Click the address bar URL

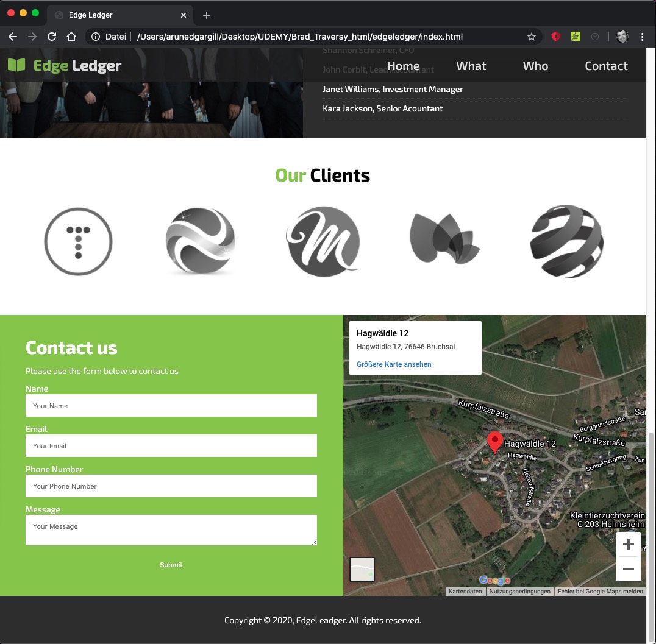[x=300, y=37]
